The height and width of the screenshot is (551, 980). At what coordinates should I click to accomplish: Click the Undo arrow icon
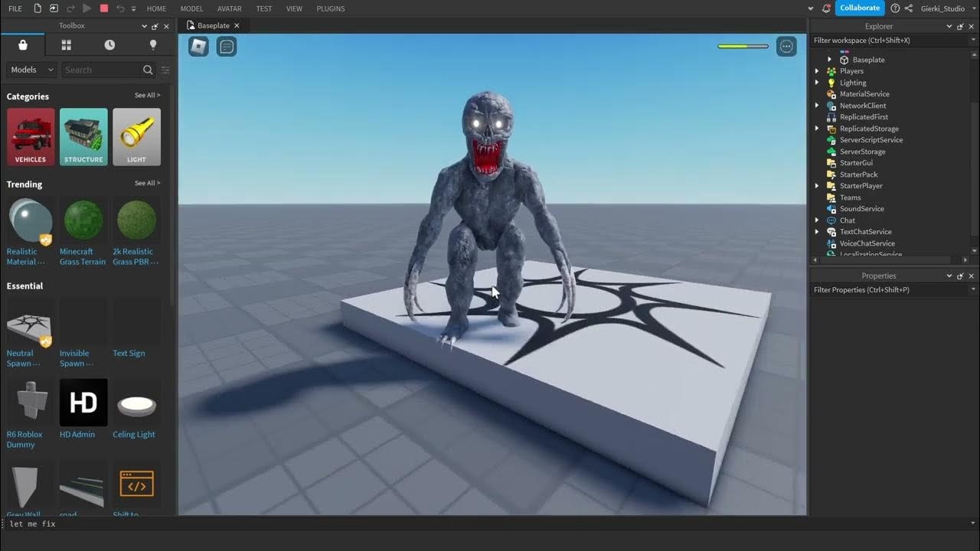click(x=120, y=8)
